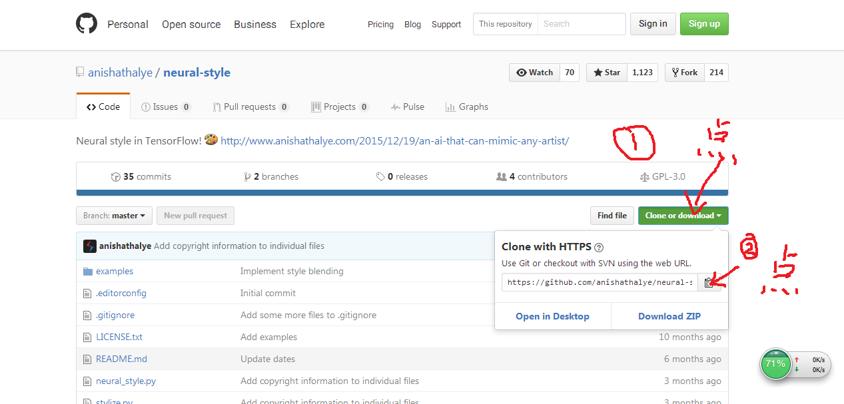Switch to the Pulse tab
The image size is (844, 404).
coord(407,107)
